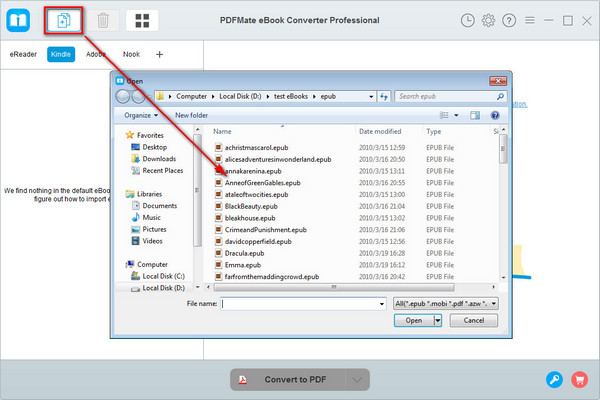Select Documents library
This screenshot has width=600, height=400.
[155, 206]
